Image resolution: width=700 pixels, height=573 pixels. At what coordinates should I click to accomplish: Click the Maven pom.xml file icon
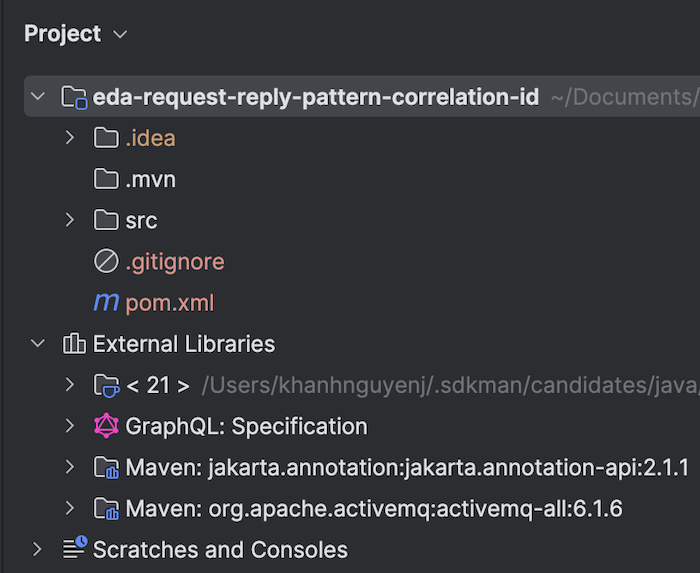(106, 303)
